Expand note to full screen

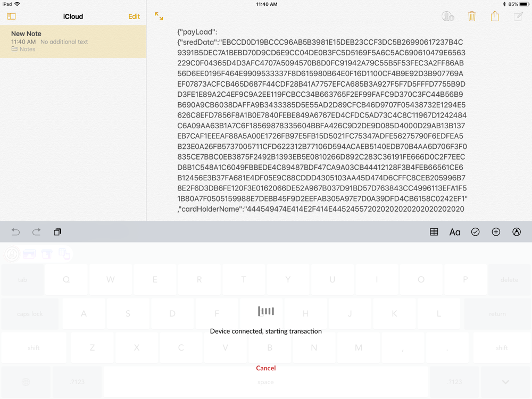(159, 16)
